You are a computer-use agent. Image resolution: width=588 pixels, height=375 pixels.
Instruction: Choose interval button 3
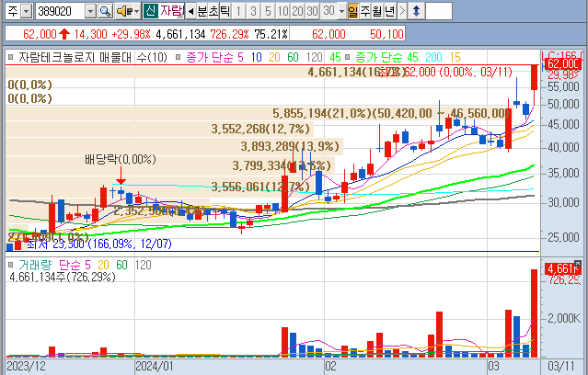coord(253,11)
